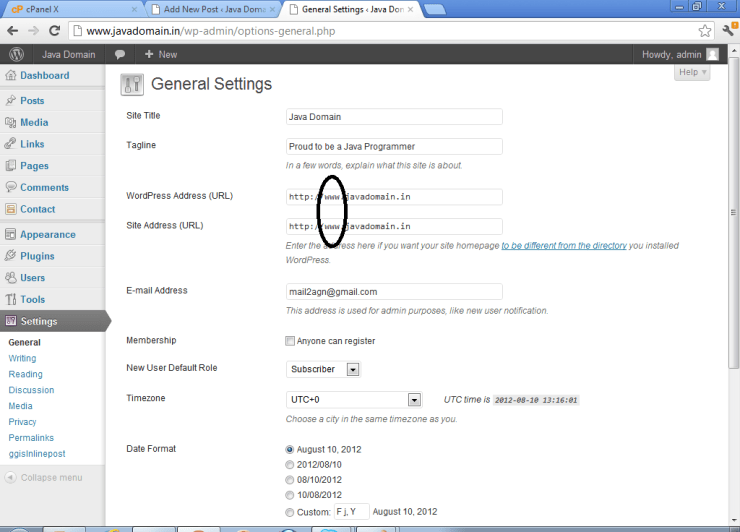This screenshot has width=740, height=532.
Task: Expand the Help dropdown tab
Action: (692, 72)
